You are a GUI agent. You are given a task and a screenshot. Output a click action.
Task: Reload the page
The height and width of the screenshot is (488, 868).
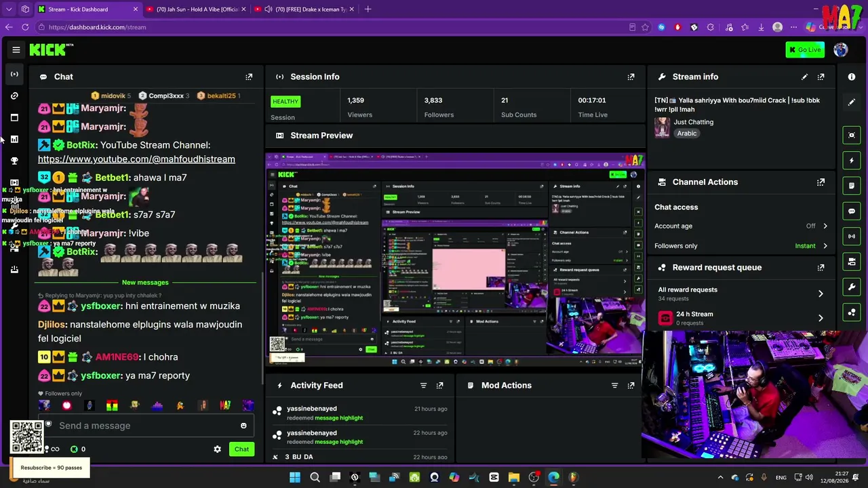point(25,27)
